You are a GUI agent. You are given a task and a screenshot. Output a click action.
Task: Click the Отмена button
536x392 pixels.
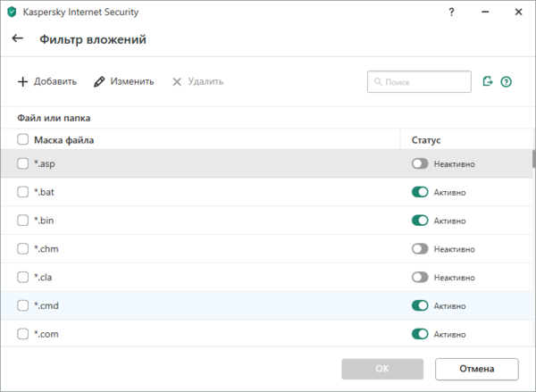(x=477, y=368)
